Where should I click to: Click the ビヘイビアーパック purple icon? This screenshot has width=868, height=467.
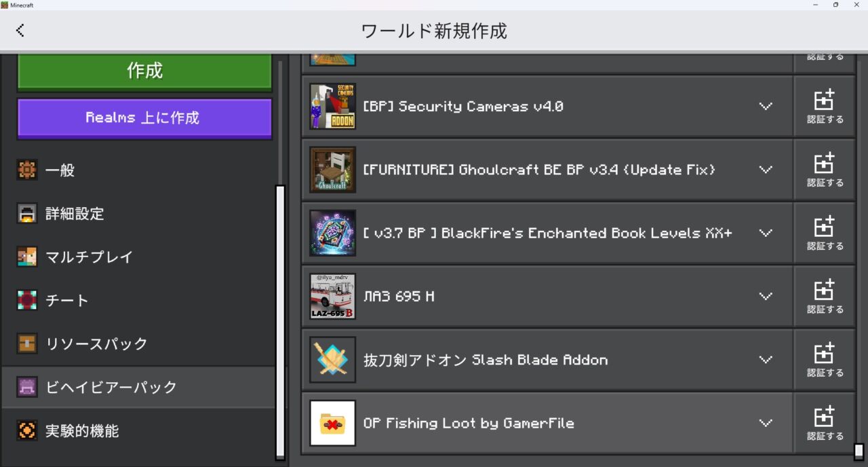click(27, 388)
